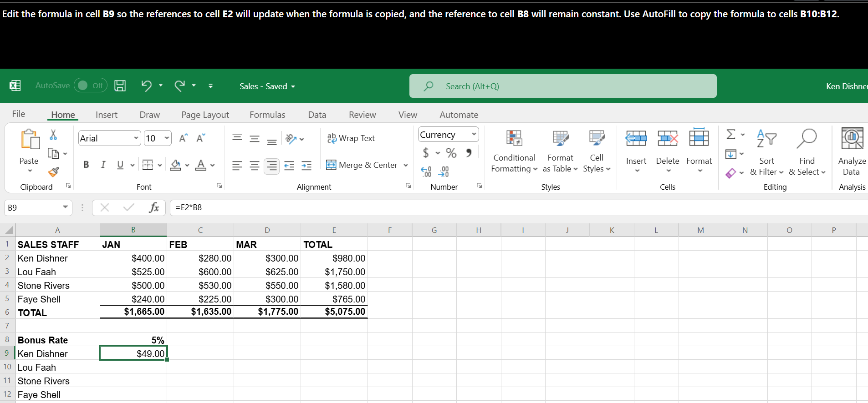Image resolution: width=868 pixels, height=403 pixels.
Task: Open Conditional Formatting menu
Action: click(514, 152)
